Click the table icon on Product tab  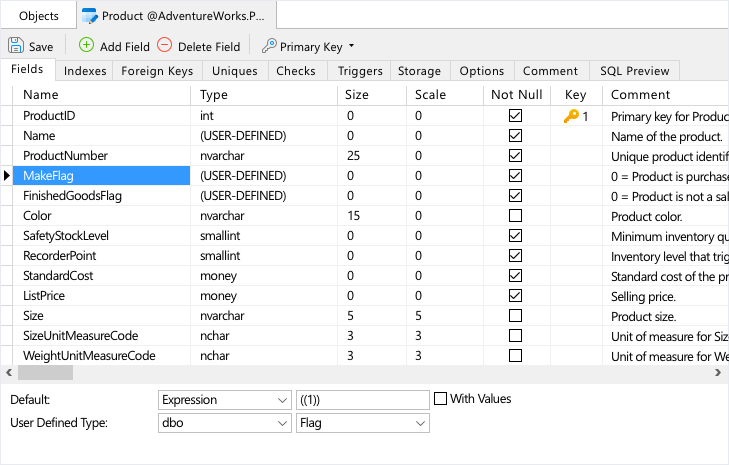pos(90,16)
